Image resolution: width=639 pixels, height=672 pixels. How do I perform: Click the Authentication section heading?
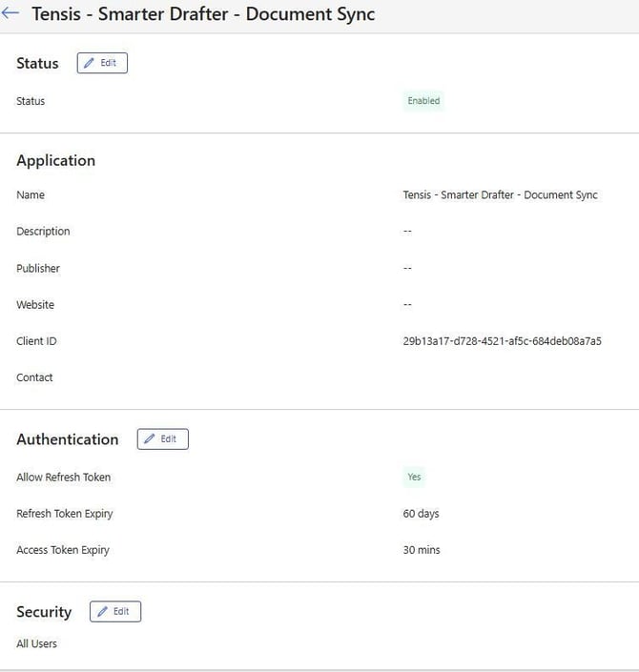(x=67, y=439)
